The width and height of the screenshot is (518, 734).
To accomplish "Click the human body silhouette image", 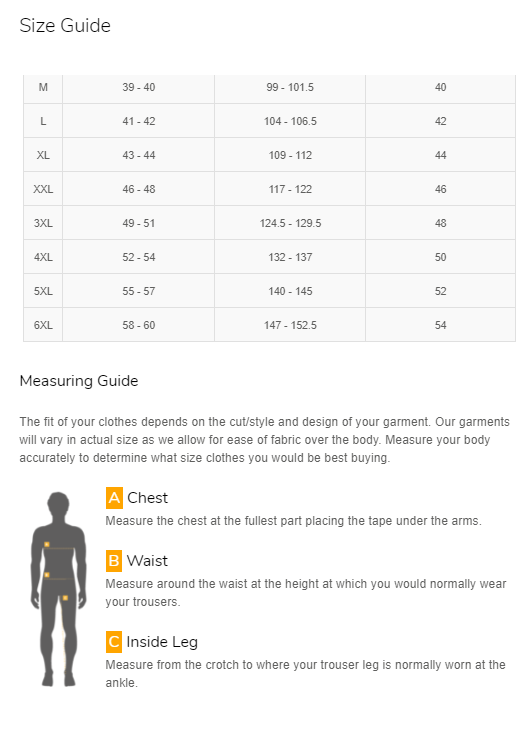I will point(58,589).
